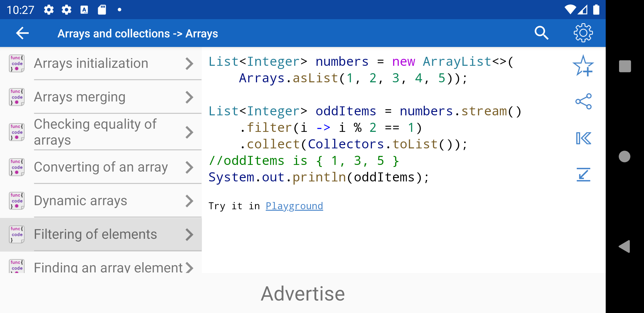Click the down-left arrow icon
The width and height of the screenshot is (644, 313).
(x=583, y=174)
